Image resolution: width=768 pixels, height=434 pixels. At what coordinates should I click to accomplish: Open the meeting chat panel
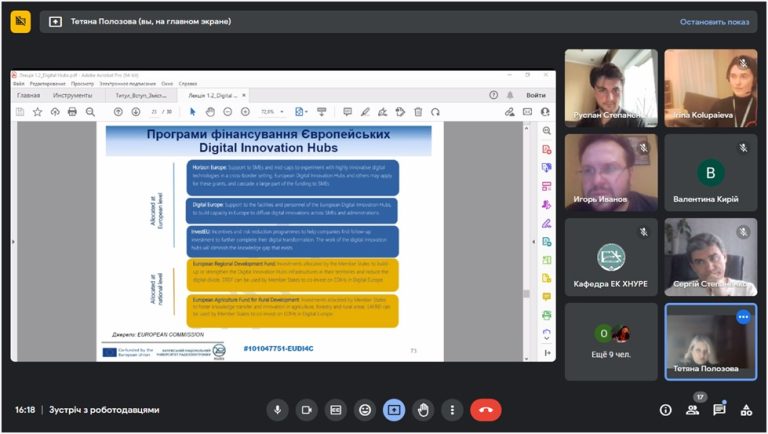click(x=719, y=410)
